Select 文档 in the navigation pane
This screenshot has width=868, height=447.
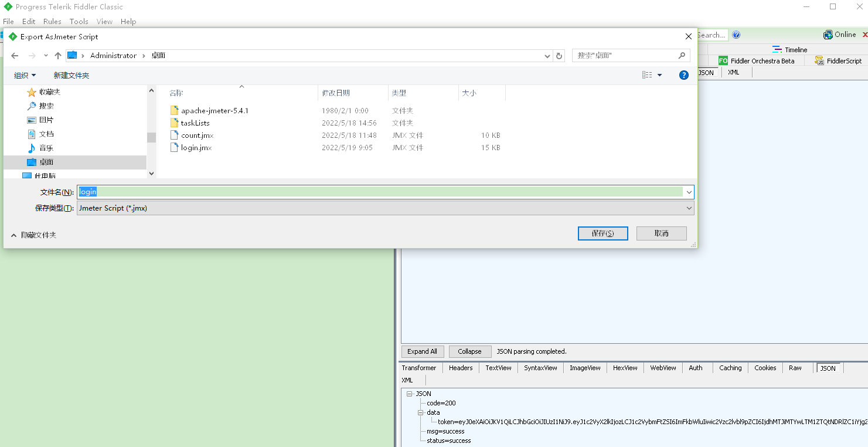(x=46, y=134)
